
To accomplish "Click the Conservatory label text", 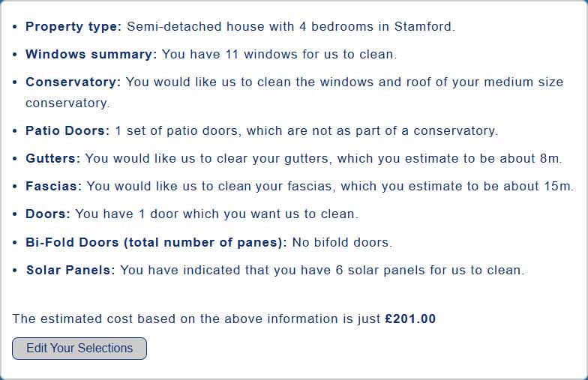I will tap(73, 82).
